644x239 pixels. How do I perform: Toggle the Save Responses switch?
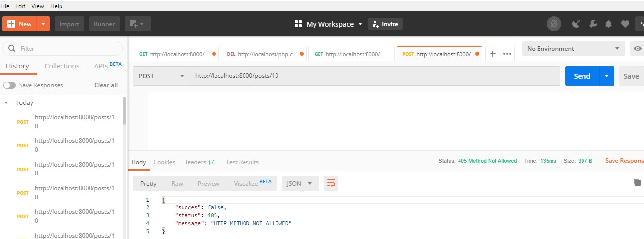click(10, 85)
